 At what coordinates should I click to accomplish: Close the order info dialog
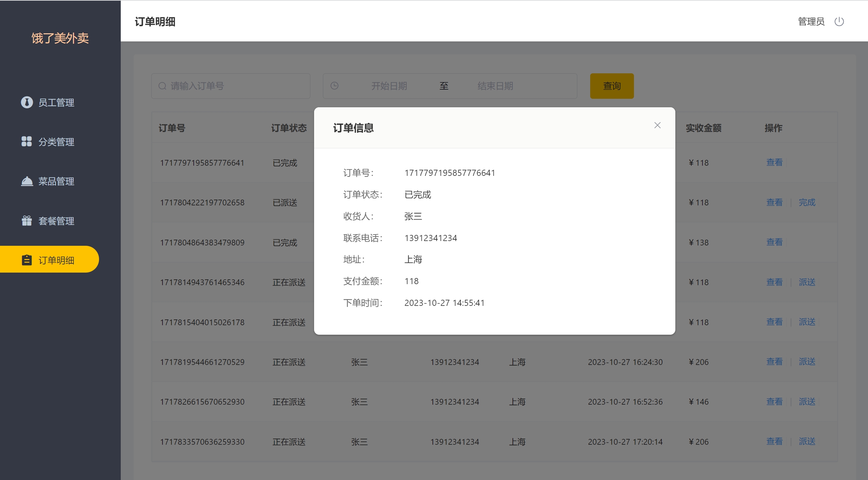657,125
